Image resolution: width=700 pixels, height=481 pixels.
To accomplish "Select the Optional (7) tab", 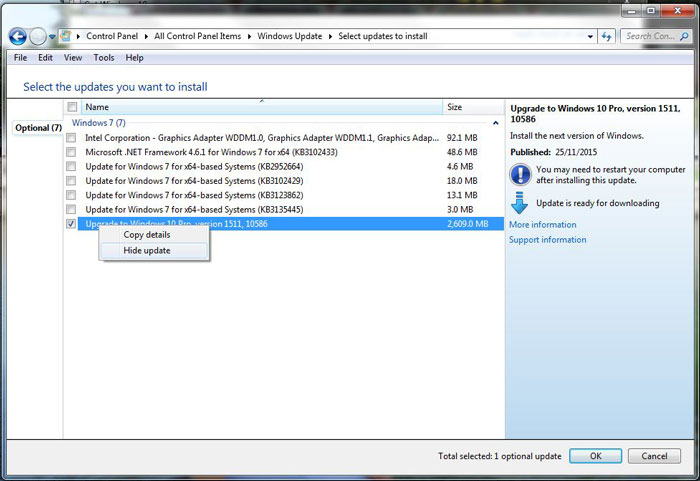I will (x=38, y=128).
